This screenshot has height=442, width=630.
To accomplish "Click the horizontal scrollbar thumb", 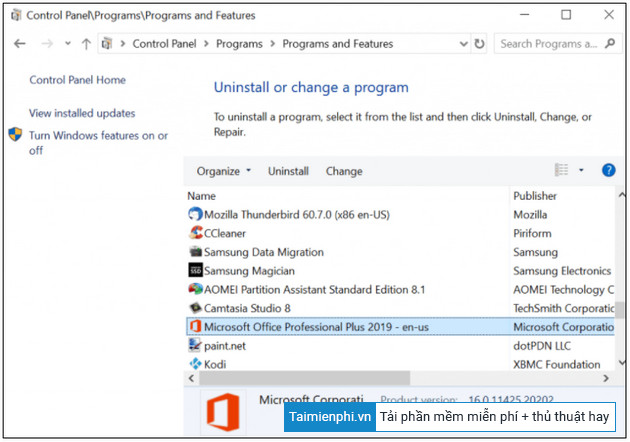I will coord(305,378).
